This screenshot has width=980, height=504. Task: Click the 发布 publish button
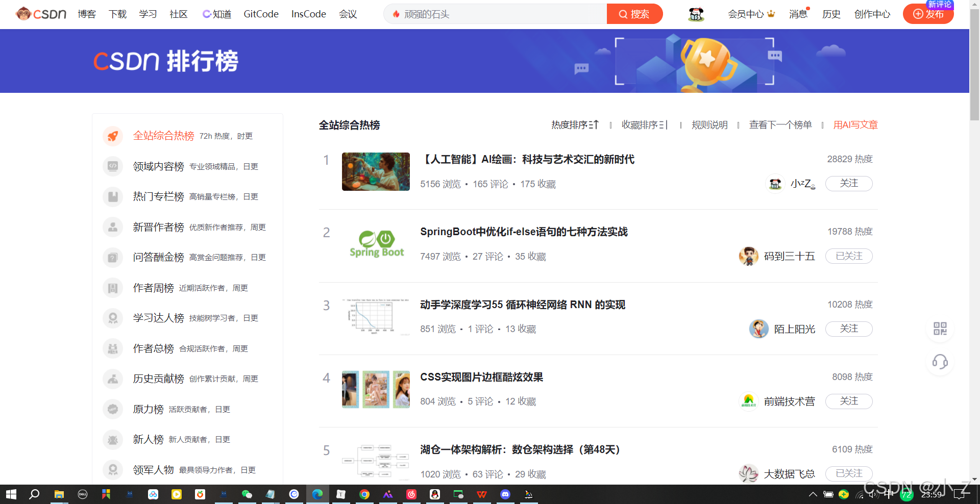coord(928,14)
